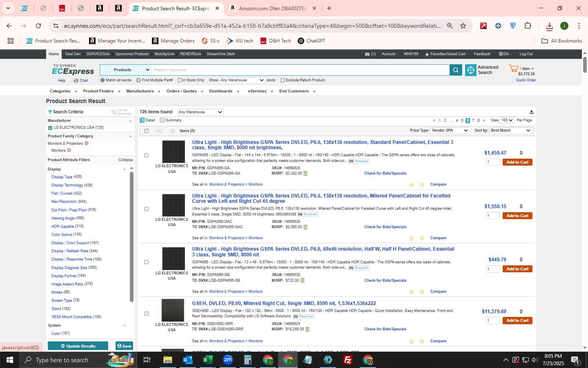
Task: Click Check for Bids/Specials for GSPA066-GA
Action: tap(385, 173)
